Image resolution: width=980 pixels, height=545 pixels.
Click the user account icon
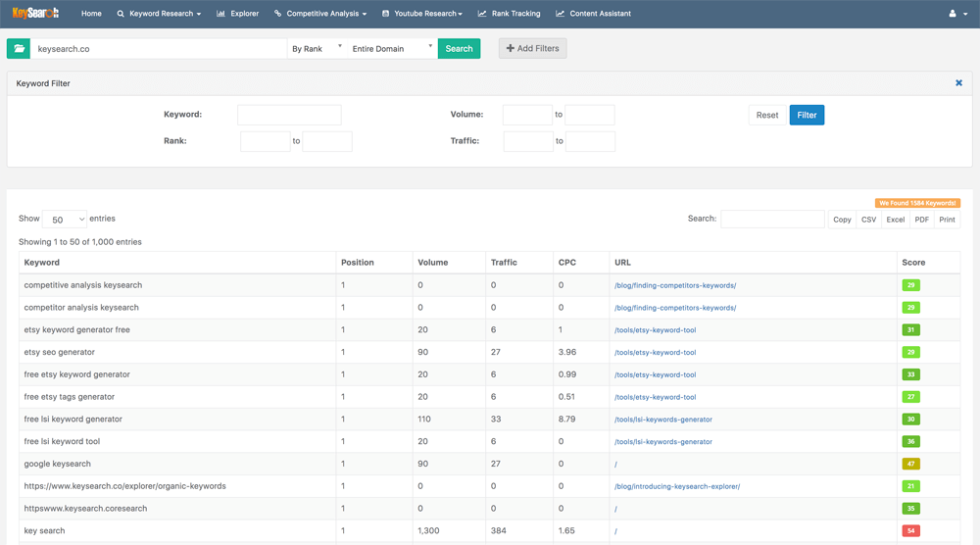click(952, 13)
